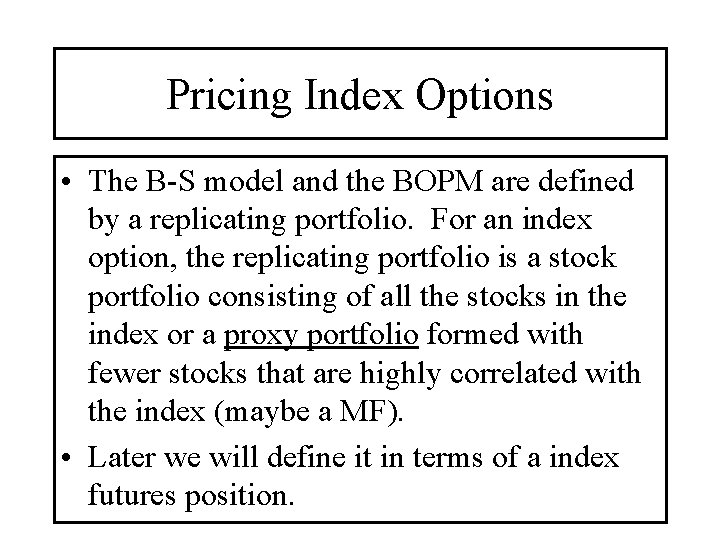Click the words "formed with" after proxy portfolio
The width and height of the screenshot is (720, 540).
click(x=505, y=334)
